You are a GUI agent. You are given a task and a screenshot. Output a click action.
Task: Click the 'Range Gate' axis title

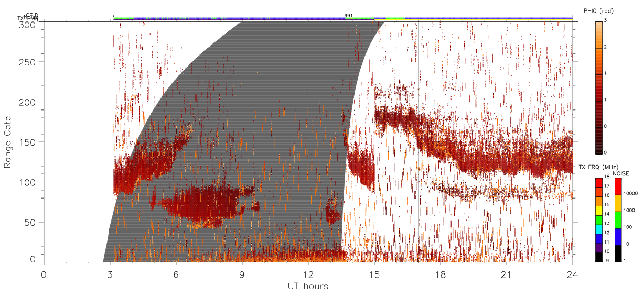[x=8, y=142]
